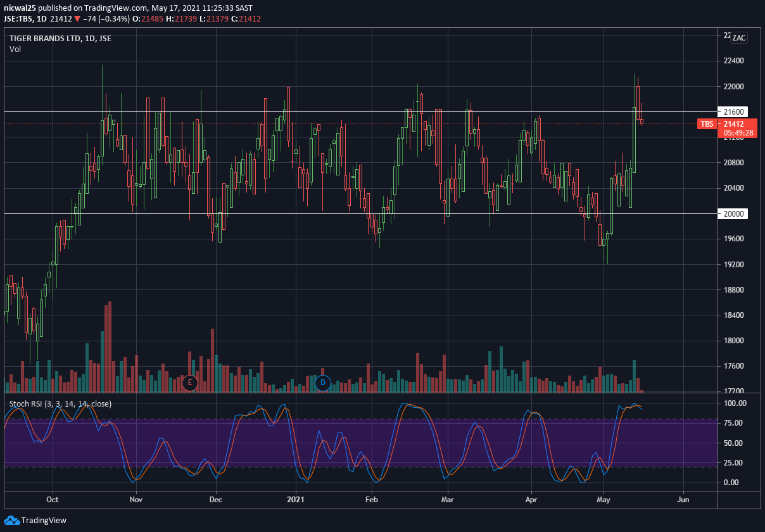Select the 21600 horizontal line price label
This screenshot has width=765, height=532.
[x=735, y=112]
